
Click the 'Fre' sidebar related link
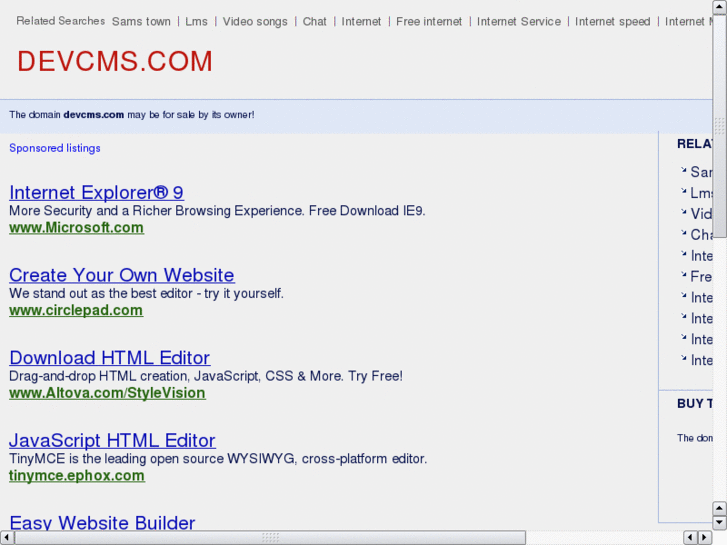click(701, 276)
